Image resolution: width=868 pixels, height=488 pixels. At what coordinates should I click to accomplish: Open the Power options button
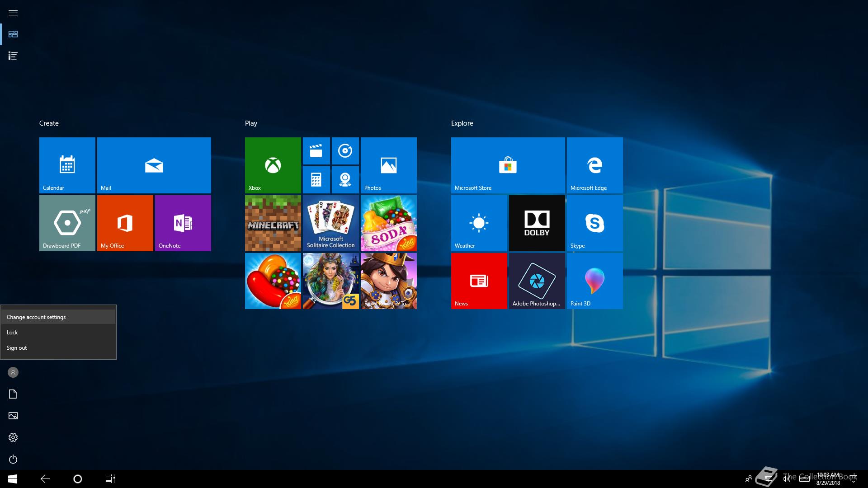click(x=13, y=459)
